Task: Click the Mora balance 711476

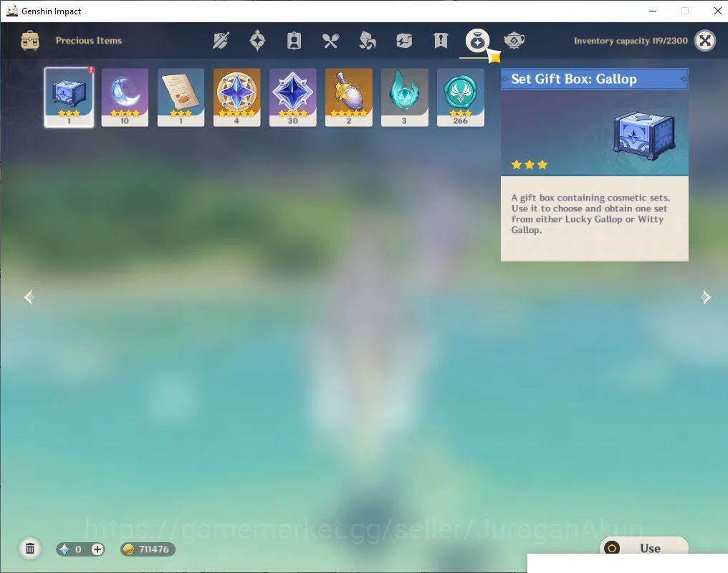Action: (148, 549)
